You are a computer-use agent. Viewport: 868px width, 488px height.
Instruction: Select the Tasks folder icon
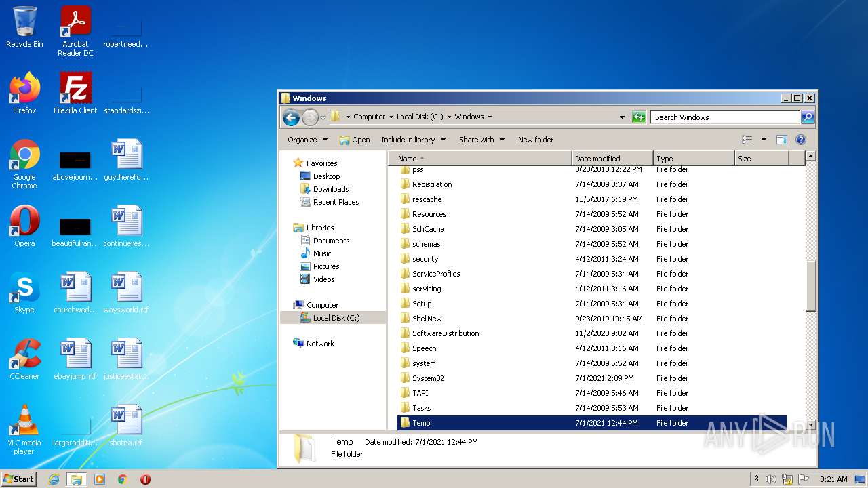click(x=405, y=408)
